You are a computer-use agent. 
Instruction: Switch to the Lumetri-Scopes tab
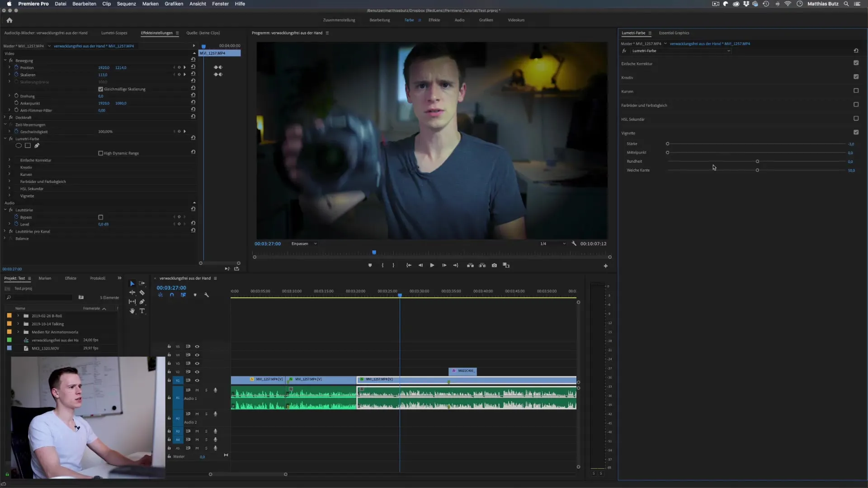click(114, 33)
